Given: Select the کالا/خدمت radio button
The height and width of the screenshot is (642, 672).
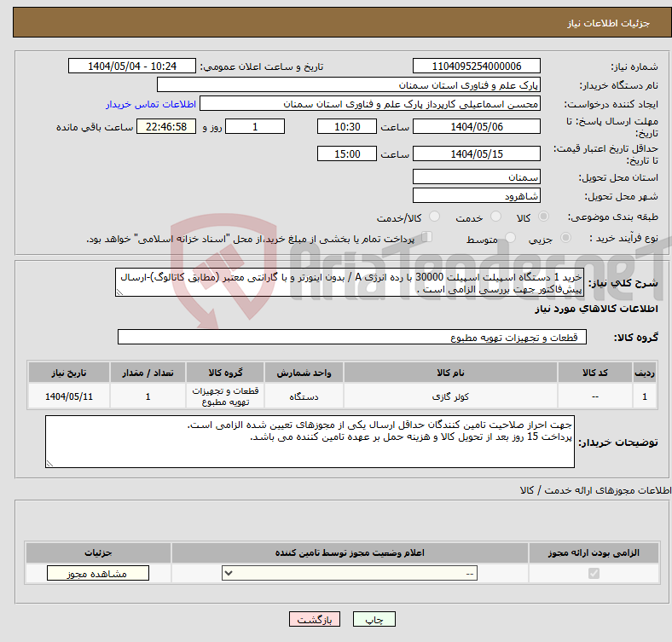Looking at the screenshot, I should pos(435,217).
